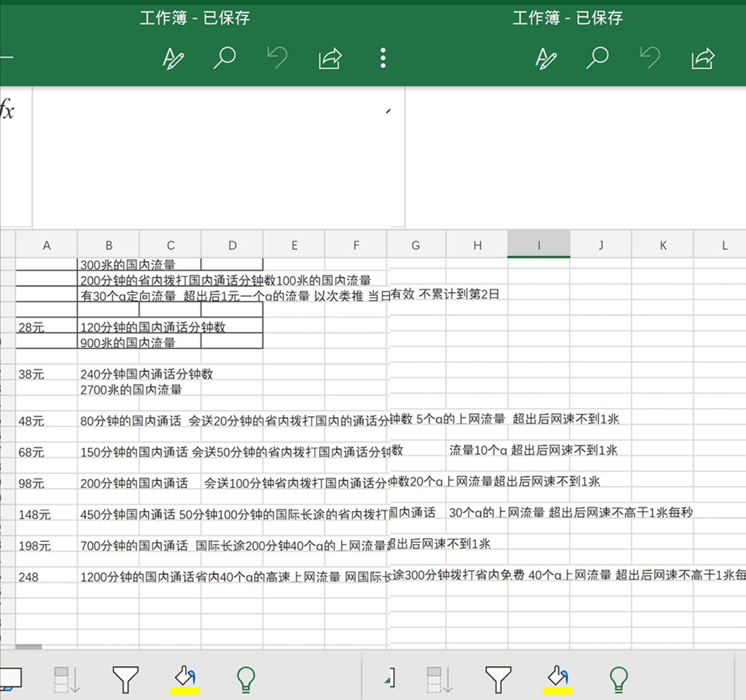Open the three-dot overflow menu

pyautogui.click(x=383, y=58)
